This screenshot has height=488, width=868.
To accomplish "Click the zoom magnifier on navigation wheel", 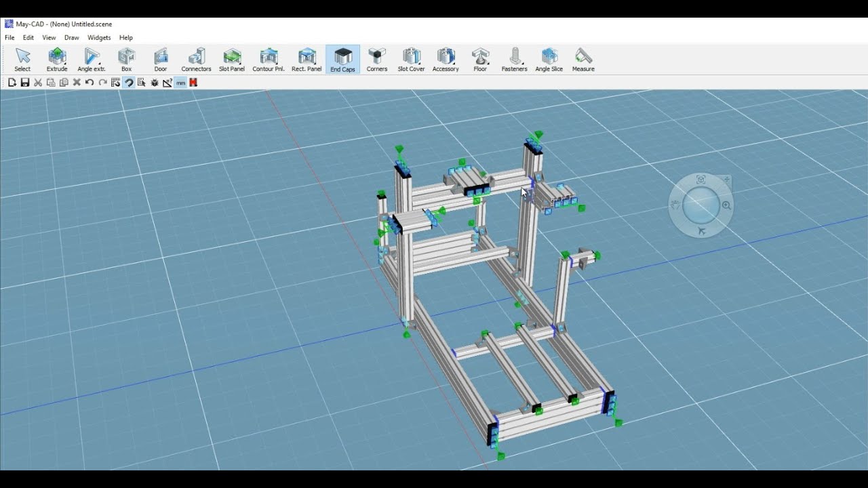I will (726, 205).
